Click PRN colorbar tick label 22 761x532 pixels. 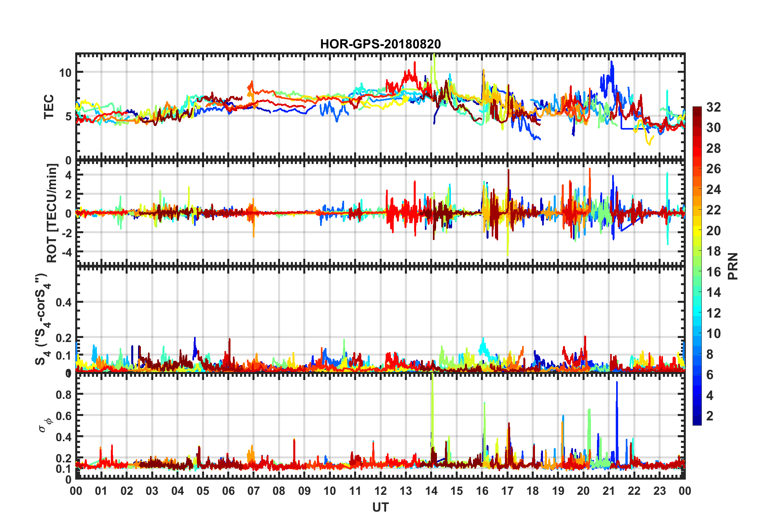[713, 210]
